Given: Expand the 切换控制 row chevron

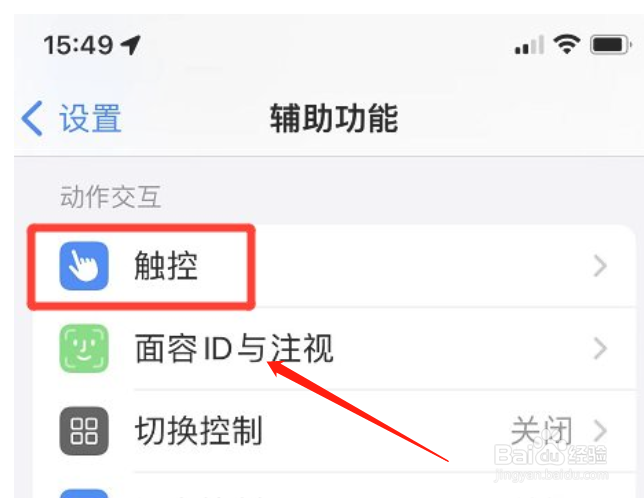Looking at the screenshot, I should point(600,431).
